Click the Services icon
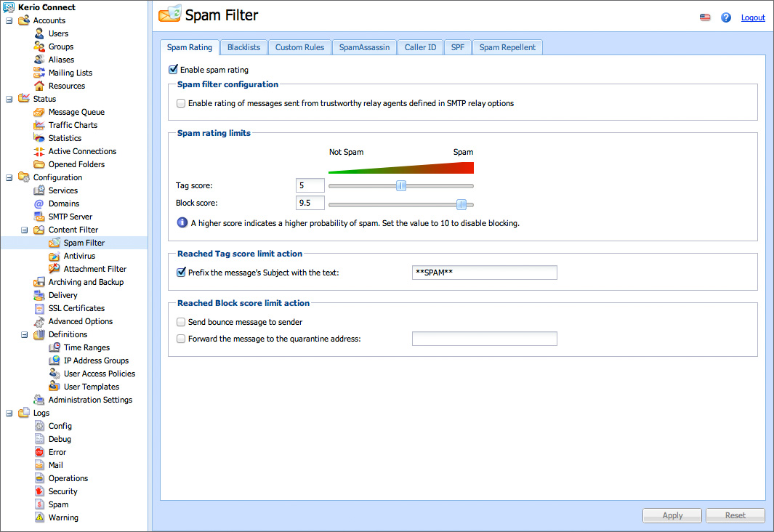This screenshot has height=532, width=774. [x=39, y=190]
